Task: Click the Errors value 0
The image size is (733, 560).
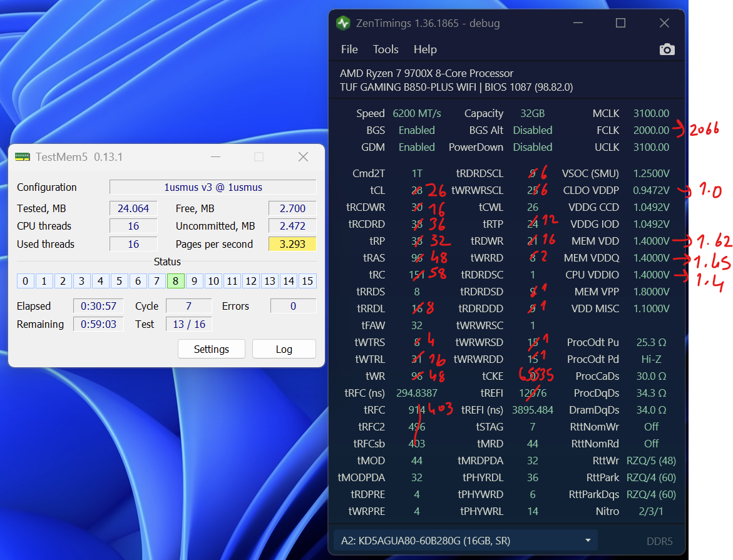Action: 293,306
